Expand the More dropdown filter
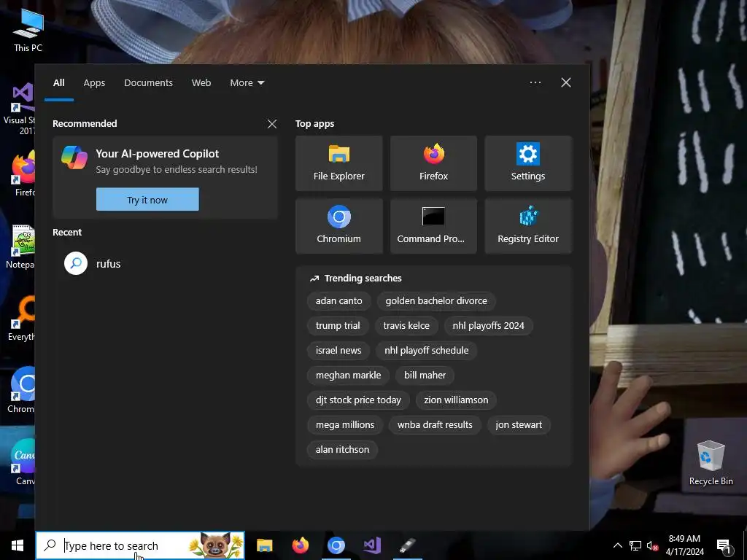 pos(247,82)
